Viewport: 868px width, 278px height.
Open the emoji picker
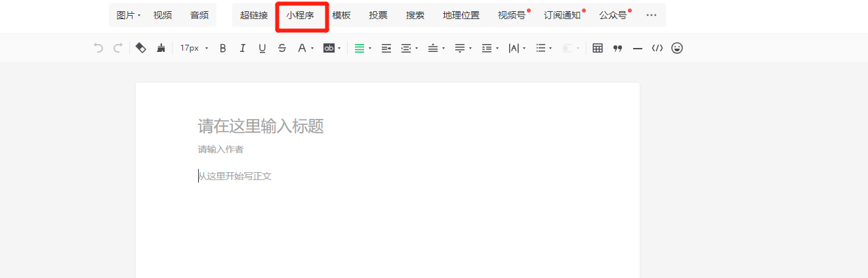677,48
